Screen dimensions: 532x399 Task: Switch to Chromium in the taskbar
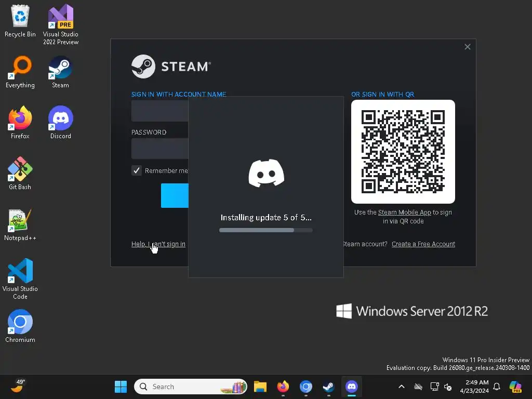click(x=305, y=387)
